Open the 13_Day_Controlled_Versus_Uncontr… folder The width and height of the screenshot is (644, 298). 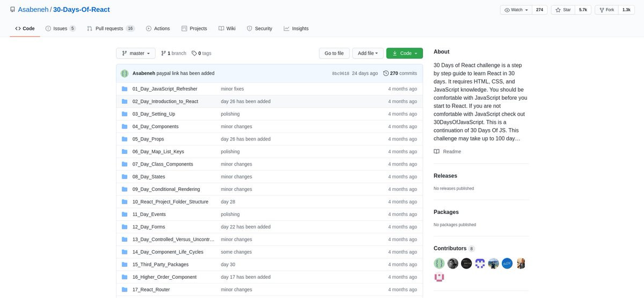[173, 240]
